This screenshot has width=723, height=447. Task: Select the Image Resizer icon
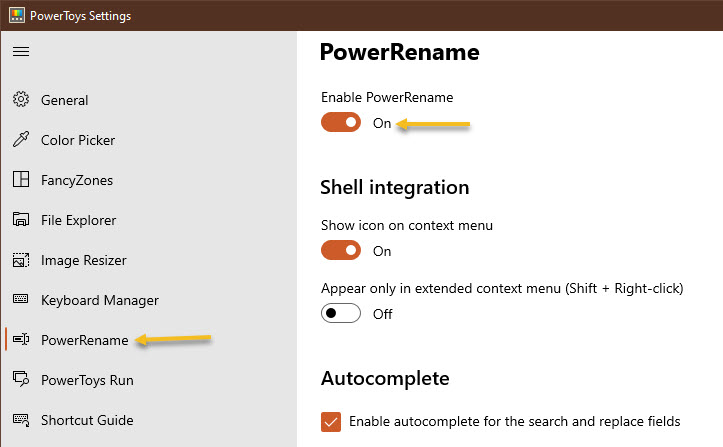click(20, 260)
